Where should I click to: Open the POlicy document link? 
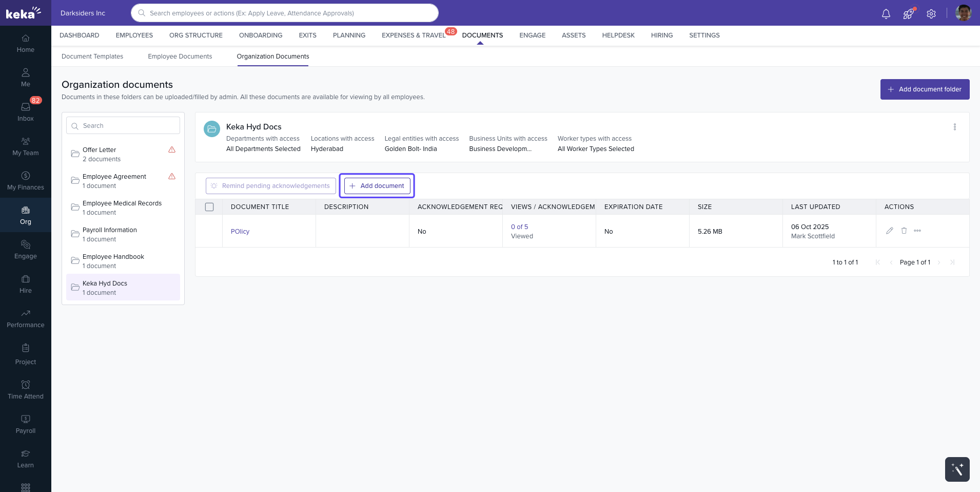click(x=240, y=232)
